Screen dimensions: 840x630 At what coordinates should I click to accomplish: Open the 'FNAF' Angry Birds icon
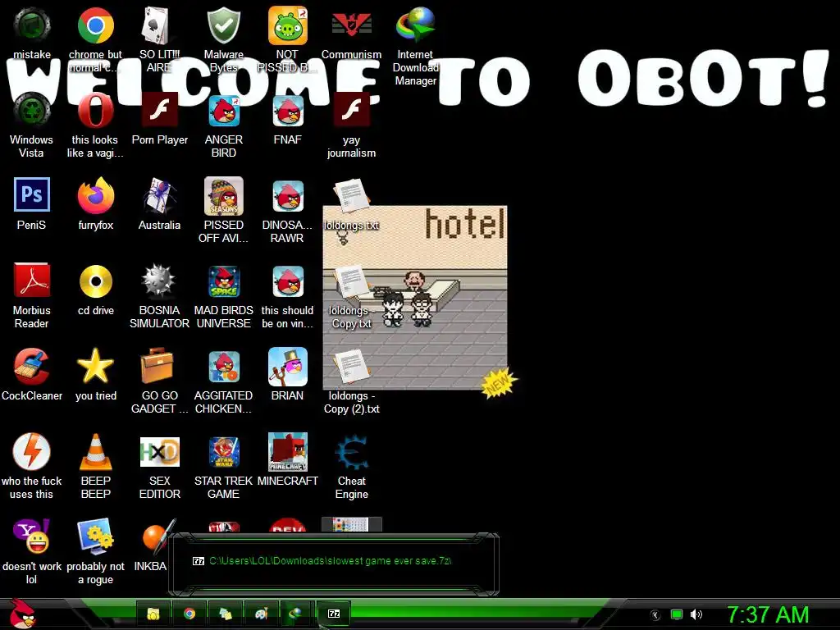[x=288, y=111]
